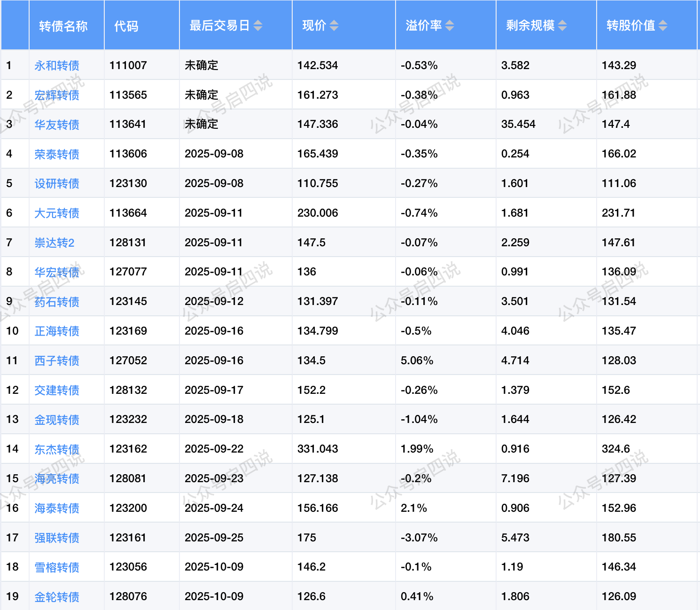
Task: Click the 转债名称 column header
Action: pos(63,26)
